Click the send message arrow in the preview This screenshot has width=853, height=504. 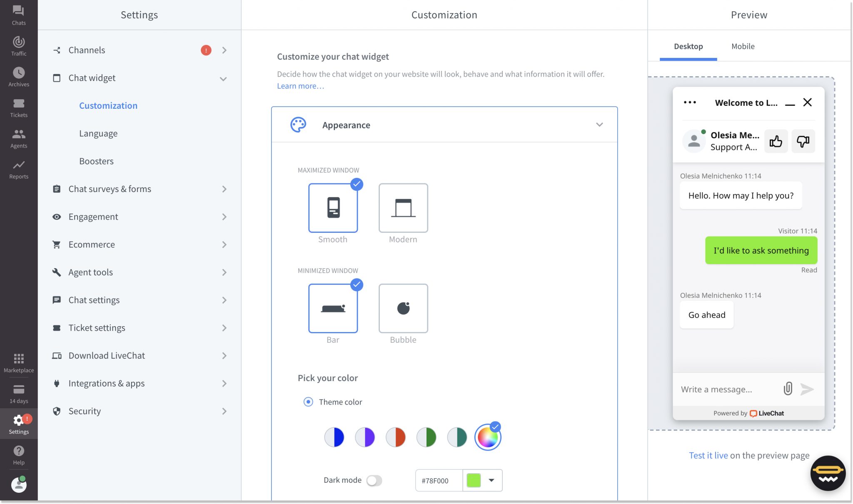tap(807, 389)
